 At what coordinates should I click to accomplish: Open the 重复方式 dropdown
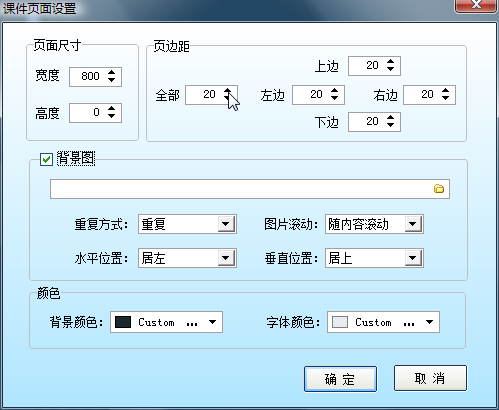[x=226, y=224]
